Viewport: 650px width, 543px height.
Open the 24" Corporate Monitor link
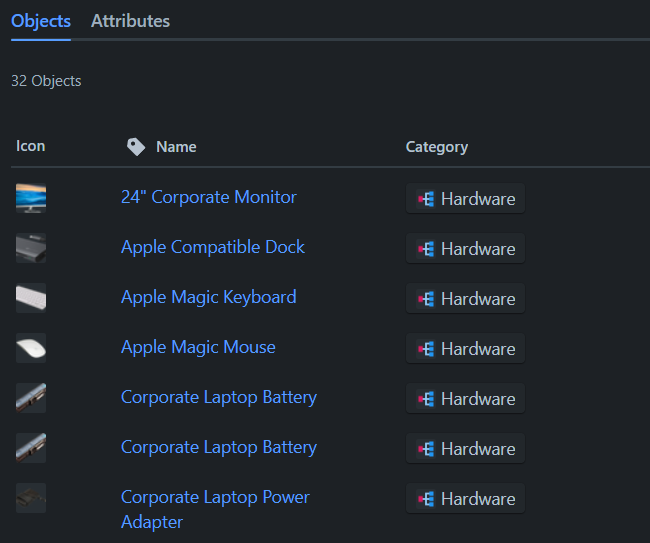pyautogui.click(x=209, y=197)
